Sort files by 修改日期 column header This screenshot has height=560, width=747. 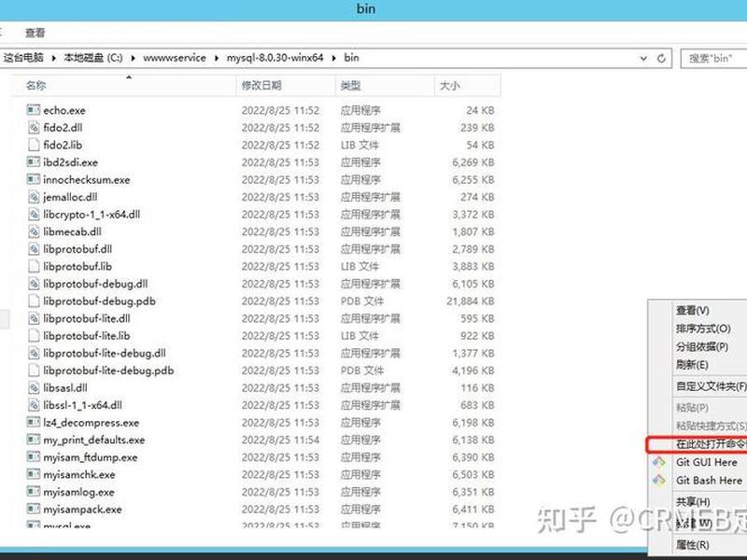coord(286,86)
